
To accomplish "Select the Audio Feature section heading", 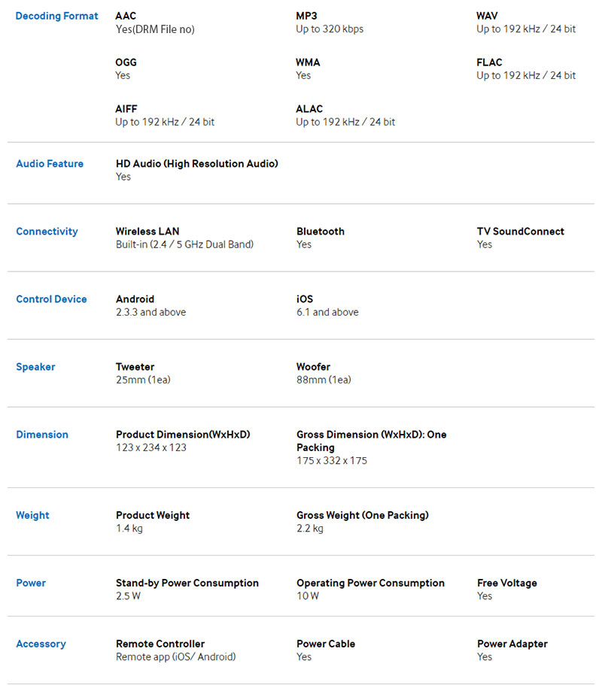I will tap(50, 164).
